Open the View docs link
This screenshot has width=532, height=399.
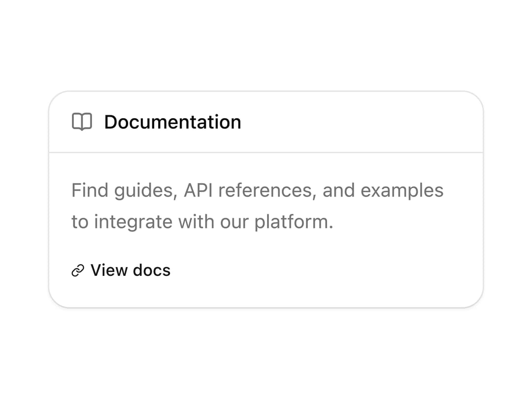(x=121, y=270)
